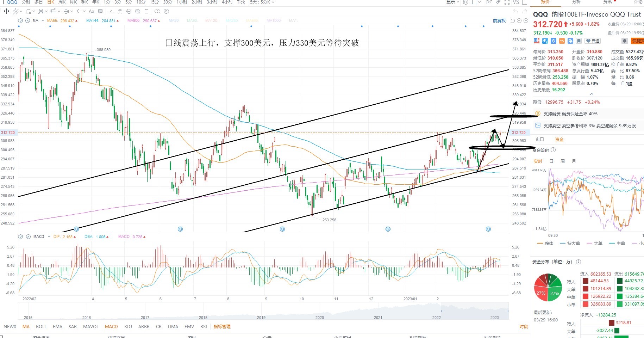The width and height of the screenshot is (644, 338).
Task: Open drawing toolbar settings gear
Action: click(x=166, y=11)
